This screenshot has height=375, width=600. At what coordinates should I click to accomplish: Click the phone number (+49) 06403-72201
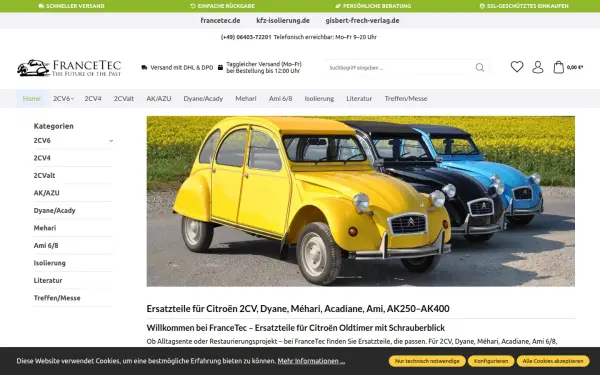pyautogui.click(x=246, y=37)
